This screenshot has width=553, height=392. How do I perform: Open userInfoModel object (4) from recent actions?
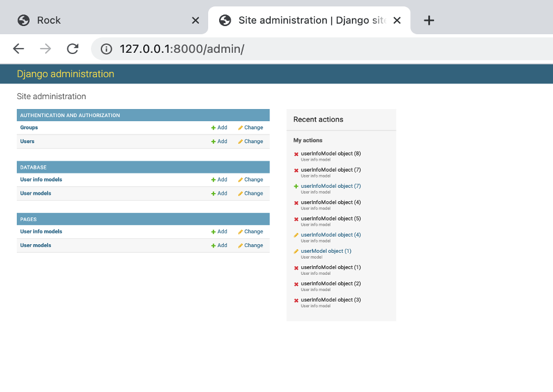pyautogui.click(x=331, y=234)
